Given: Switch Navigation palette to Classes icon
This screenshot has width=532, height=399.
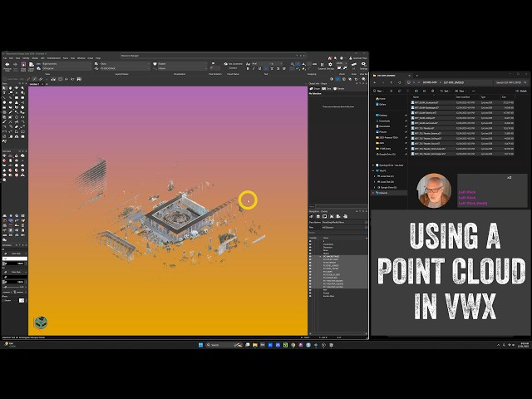Looking at the screenshot, I should 311,216.
